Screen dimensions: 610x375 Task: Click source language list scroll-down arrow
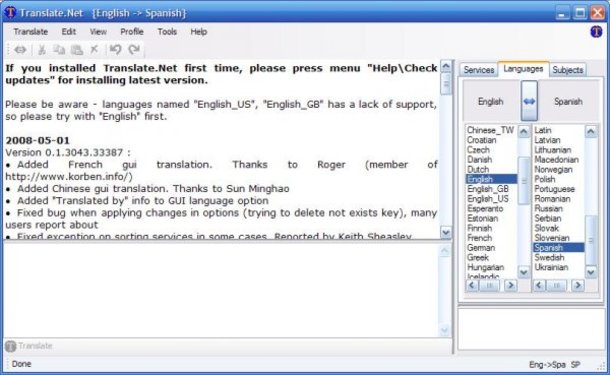(x=524, y=272)
